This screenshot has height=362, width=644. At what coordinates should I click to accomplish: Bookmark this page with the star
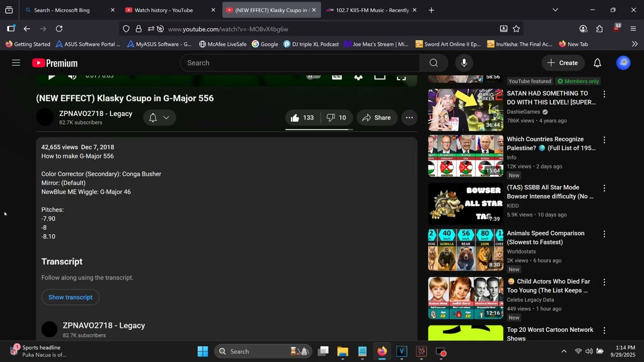pos(516,29)
